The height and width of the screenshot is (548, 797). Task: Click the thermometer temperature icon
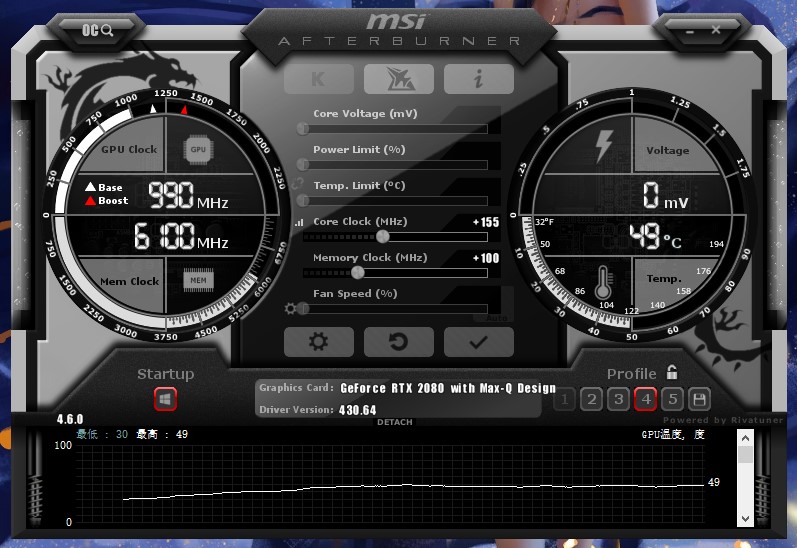point(603,283)
